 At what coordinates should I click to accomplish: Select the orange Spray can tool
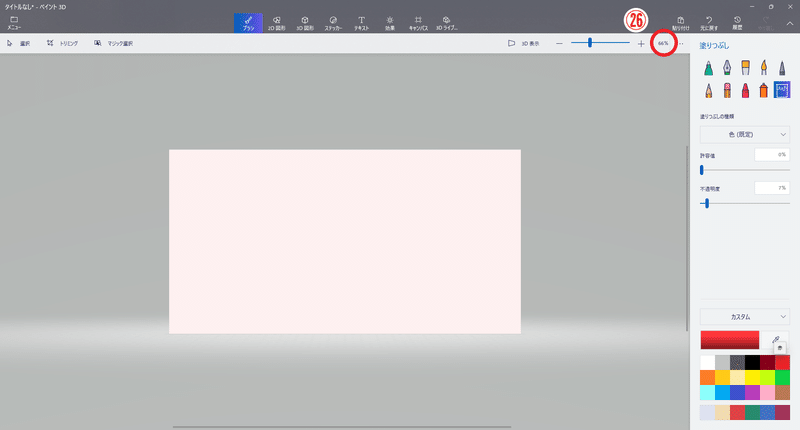(763, 90)
